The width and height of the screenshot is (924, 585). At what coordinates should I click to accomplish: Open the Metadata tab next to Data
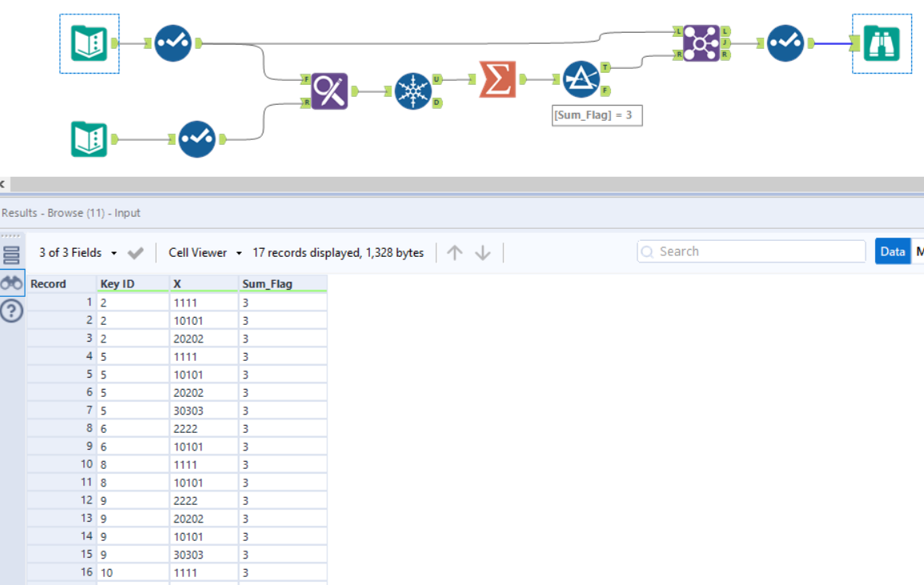pos(919,250)
